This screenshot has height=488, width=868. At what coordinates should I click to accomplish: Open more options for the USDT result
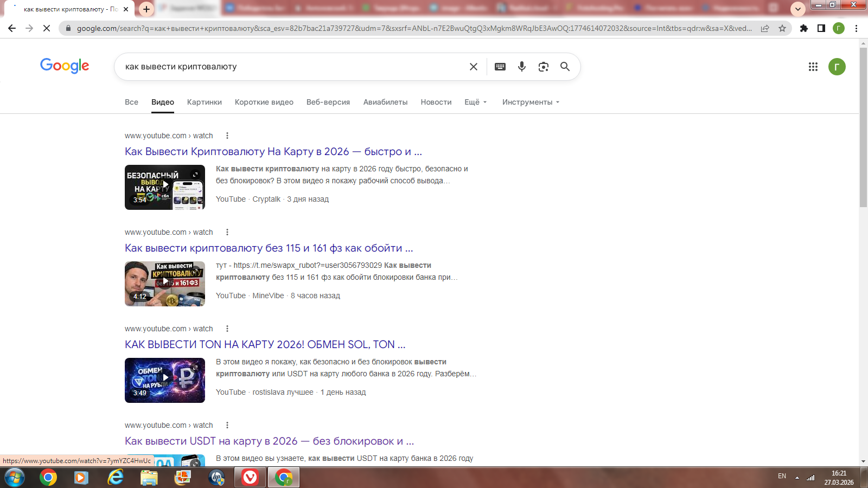point(227,425)
